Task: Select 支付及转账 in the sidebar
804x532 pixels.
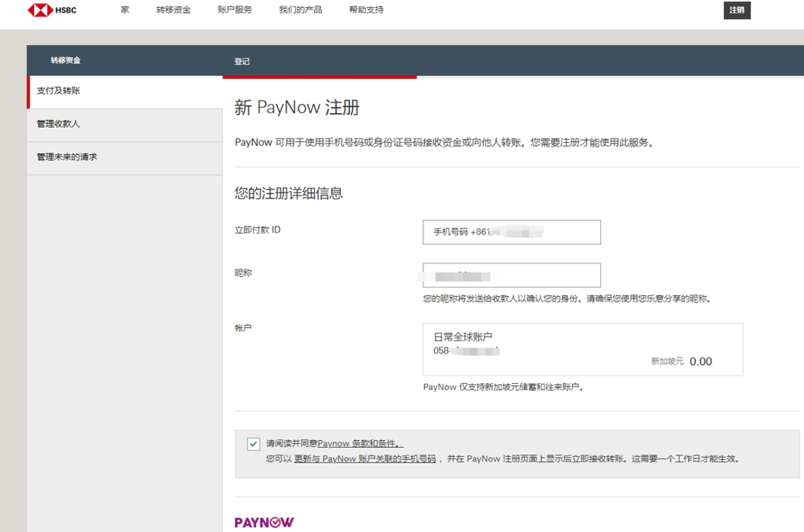Action: tap(59, 90)
